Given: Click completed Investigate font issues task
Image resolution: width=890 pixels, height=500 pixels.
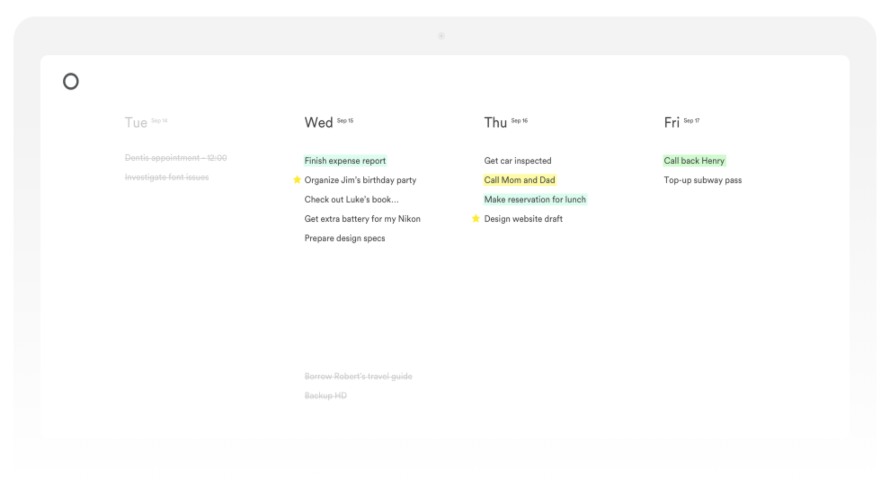Looking at the screenshot, I should [166, 177].
